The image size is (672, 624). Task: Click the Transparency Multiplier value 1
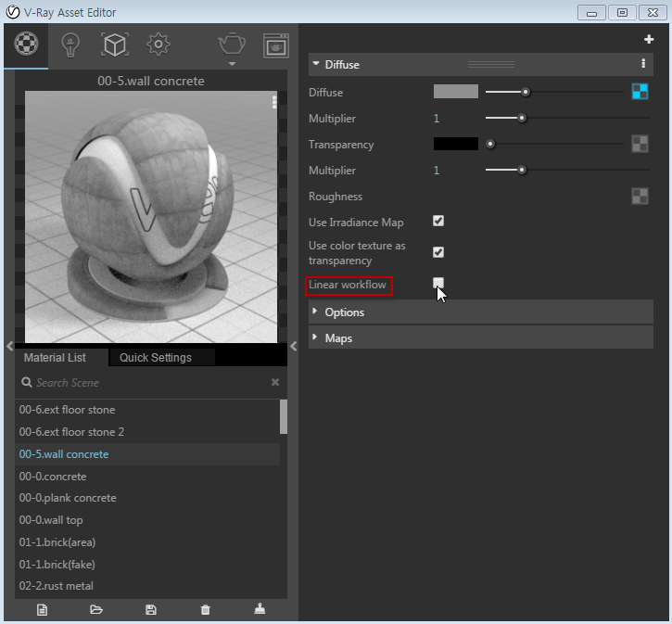point(437,171)
